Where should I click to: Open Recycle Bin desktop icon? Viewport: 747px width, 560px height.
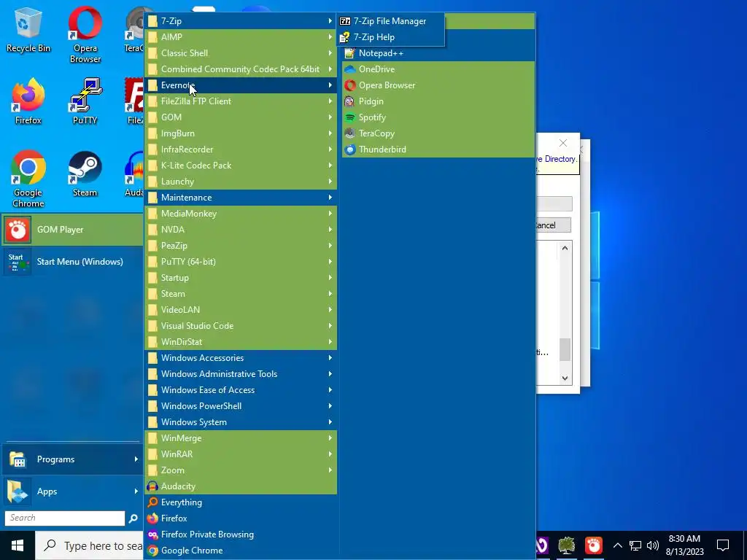point(28,30)
